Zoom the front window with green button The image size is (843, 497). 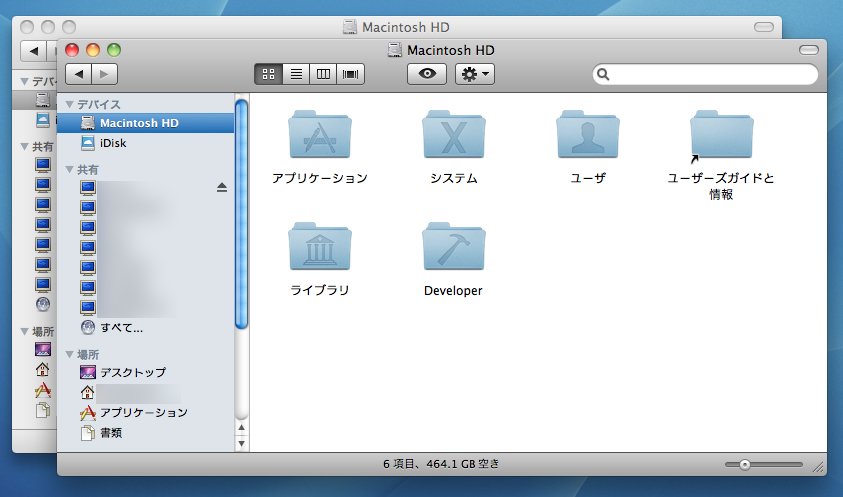coord(114,50)
